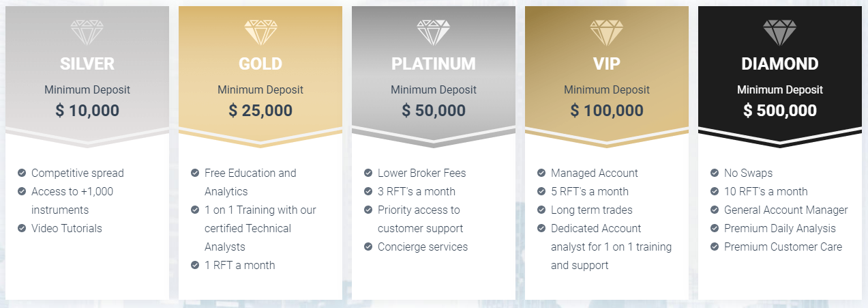Click the check icon beside Competitive spread

coord(22,173)
